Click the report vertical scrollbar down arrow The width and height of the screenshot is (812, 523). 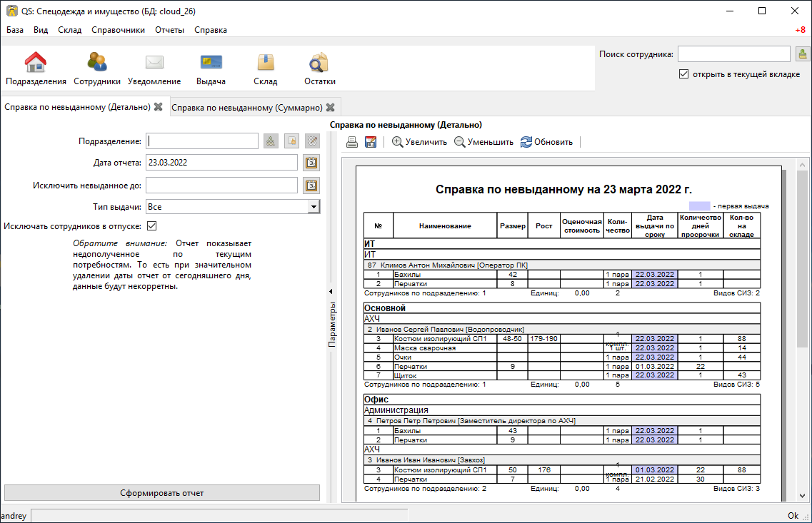coord(802,496)
